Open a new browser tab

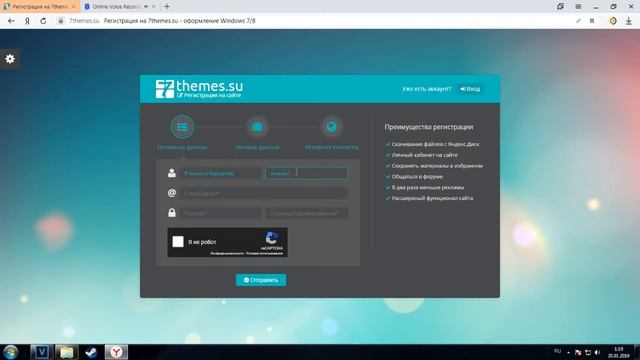coord(167,7)
